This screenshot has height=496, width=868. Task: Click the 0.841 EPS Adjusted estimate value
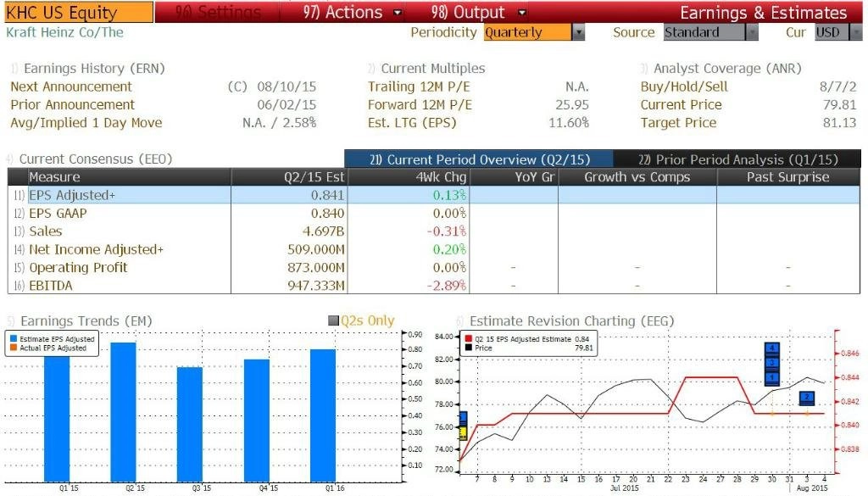(x=327, y=195)
